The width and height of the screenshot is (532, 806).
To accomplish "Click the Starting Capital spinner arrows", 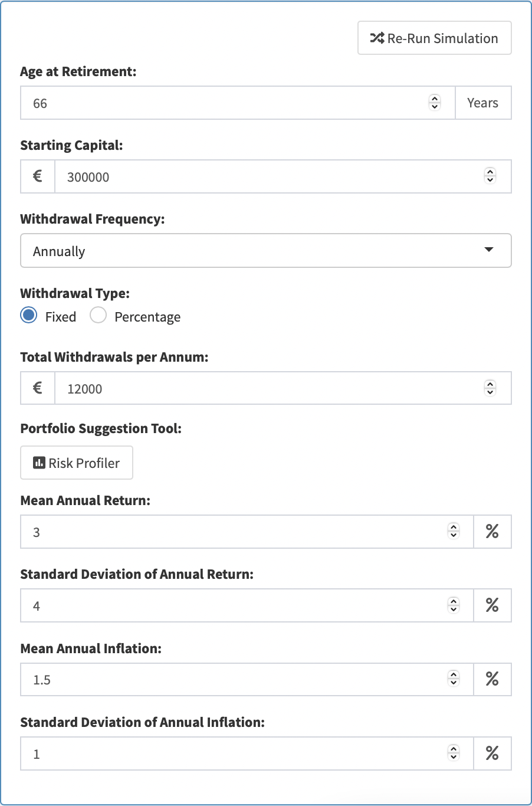I will click(x=490, y=176).
